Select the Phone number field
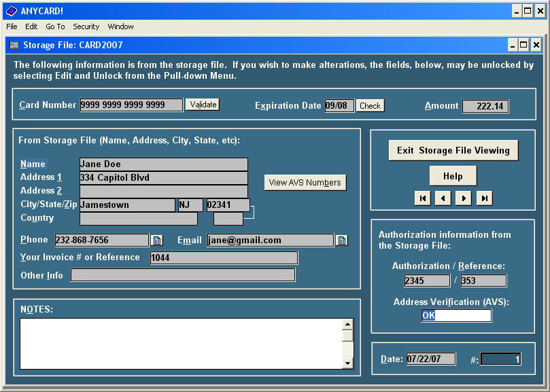Screen dimensions: 550x392 (102, 240)
